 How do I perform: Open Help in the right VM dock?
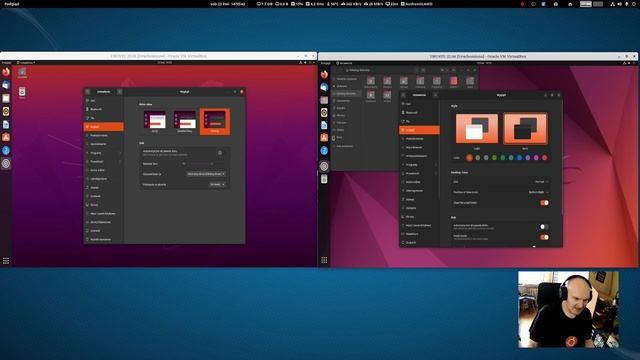point(324,151)
